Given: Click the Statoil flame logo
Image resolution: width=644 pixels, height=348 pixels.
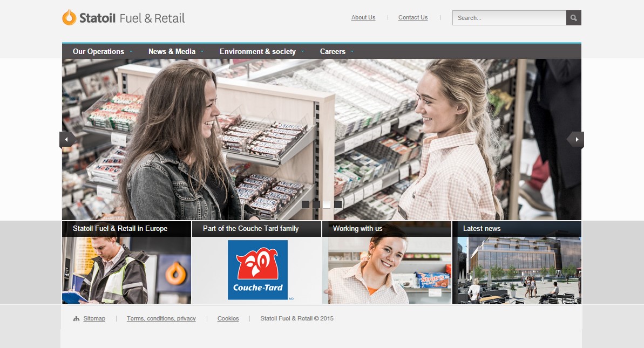Looking at the screenshot, I should coord(69,17).
